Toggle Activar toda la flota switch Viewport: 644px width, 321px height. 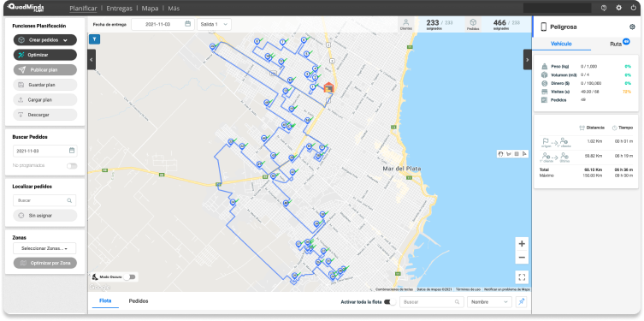pyautogui.click(x=389, y=302)
